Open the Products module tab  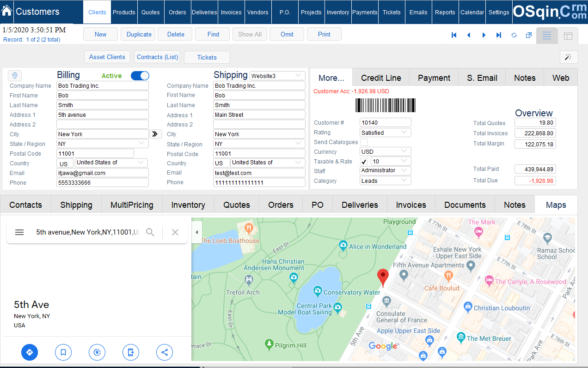(124, 12)
